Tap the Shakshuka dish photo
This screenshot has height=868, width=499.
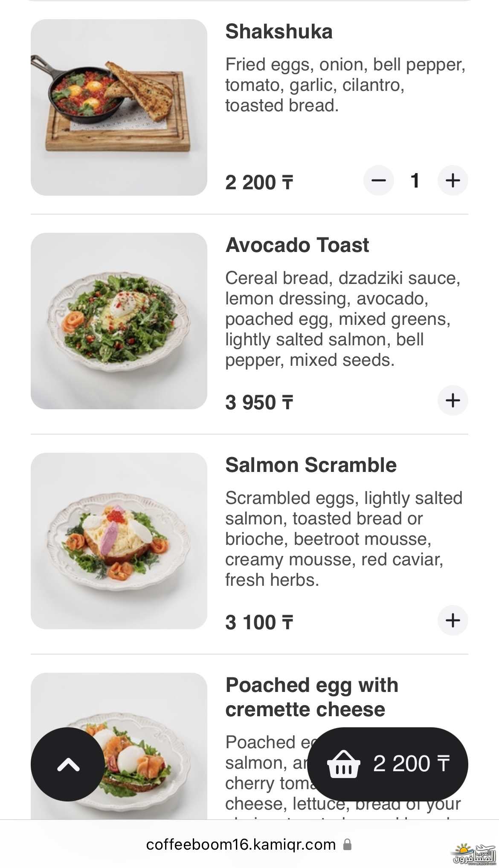(x=119, y=107)
